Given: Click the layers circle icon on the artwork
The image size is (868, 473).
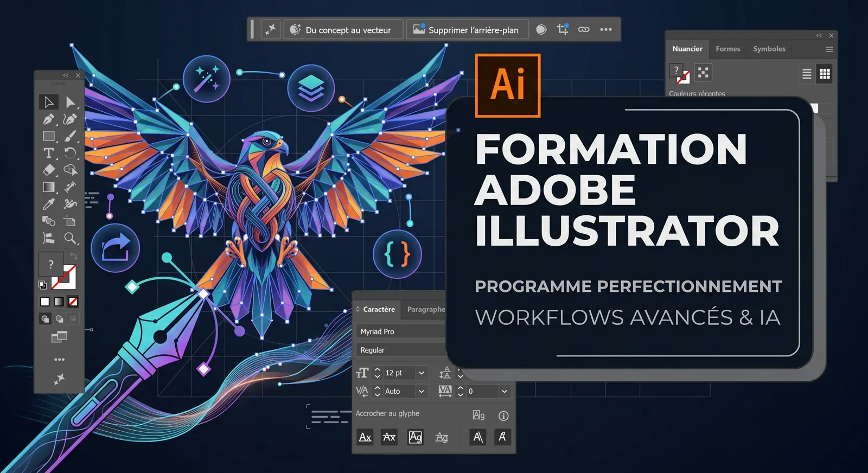Looking at the screenshot, I should point(311,88).
